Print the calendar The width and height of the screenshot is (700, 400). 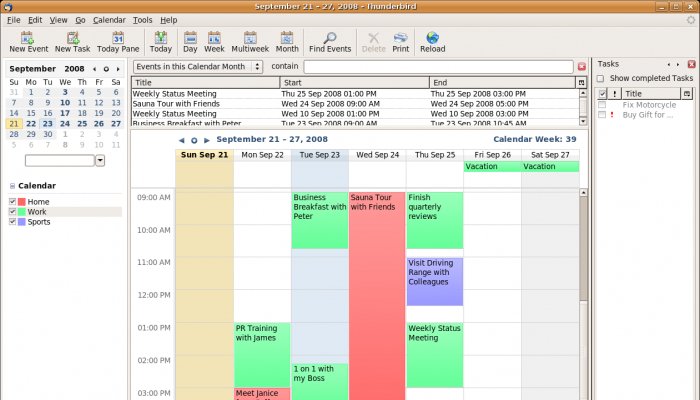pyautogui.click(x=400, y=42)
